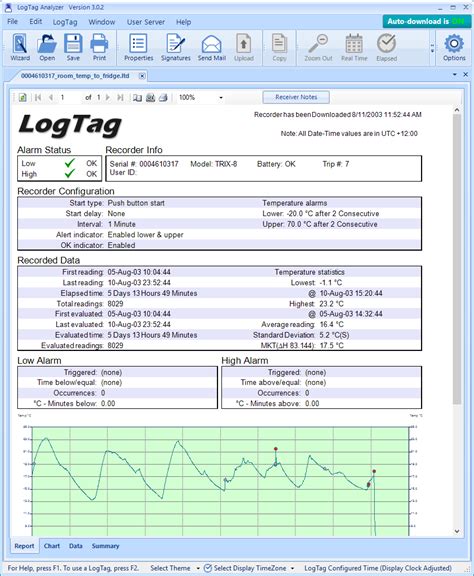
Task: Open the Options settings
Action: 454,47
